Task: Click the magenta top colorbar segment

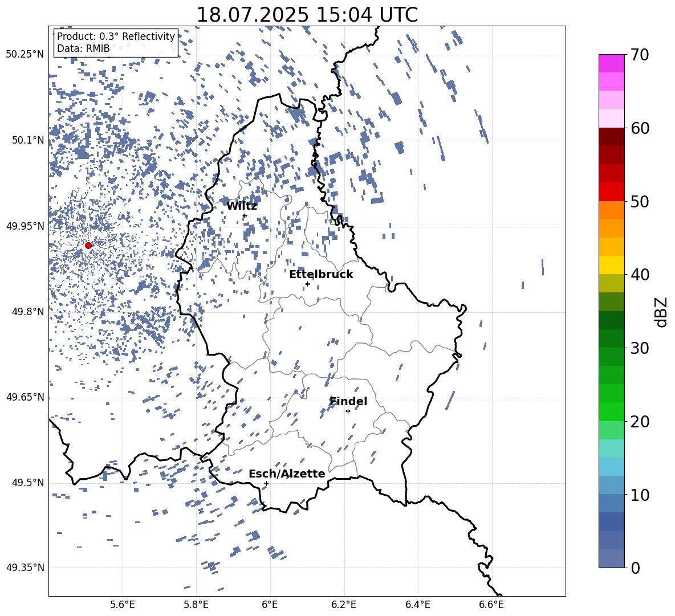Action: point(611,64)
